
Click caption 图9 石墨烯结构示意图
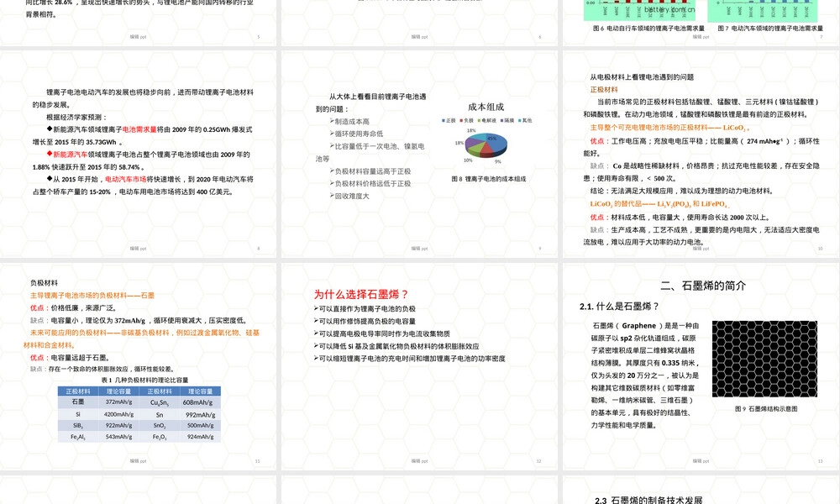[x=766, y=409]
